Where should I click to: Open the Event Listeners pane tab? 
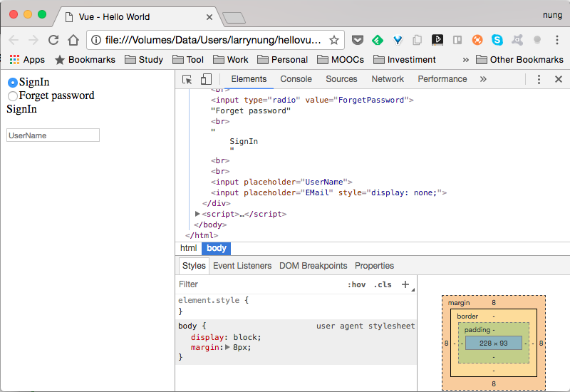click(x=242, y=266)
